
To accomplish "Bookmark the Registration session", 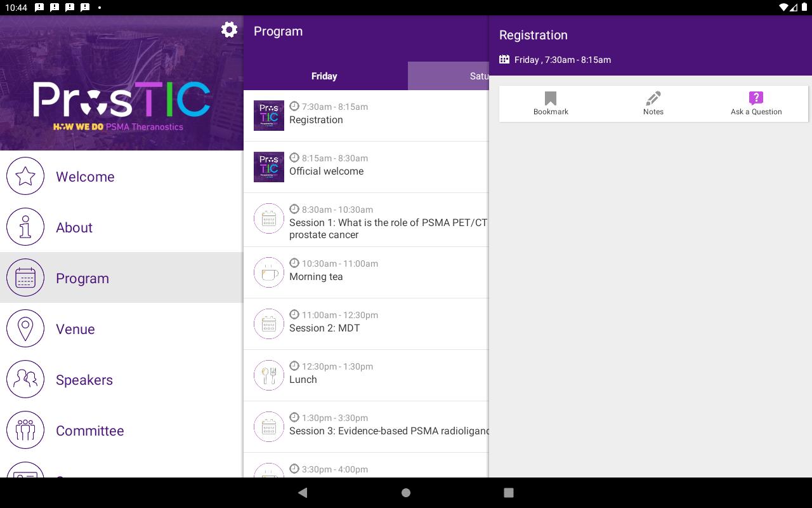I will click(551, 104).
